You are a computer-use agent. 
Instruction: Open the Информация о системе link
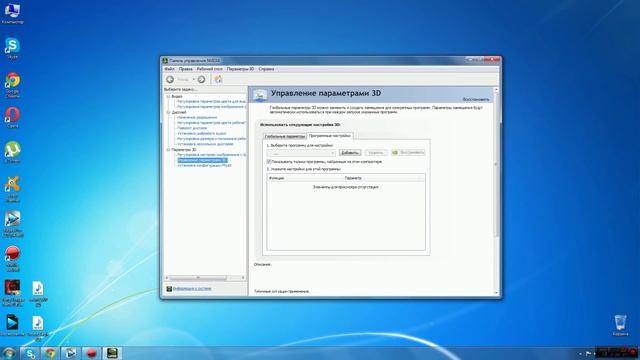(192, 289)
